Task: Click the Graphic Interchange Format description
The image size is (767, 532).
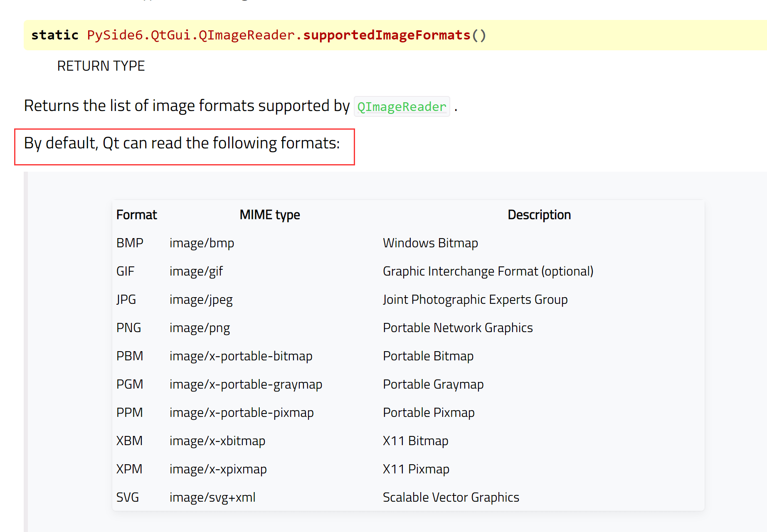Action: (488, 271)
